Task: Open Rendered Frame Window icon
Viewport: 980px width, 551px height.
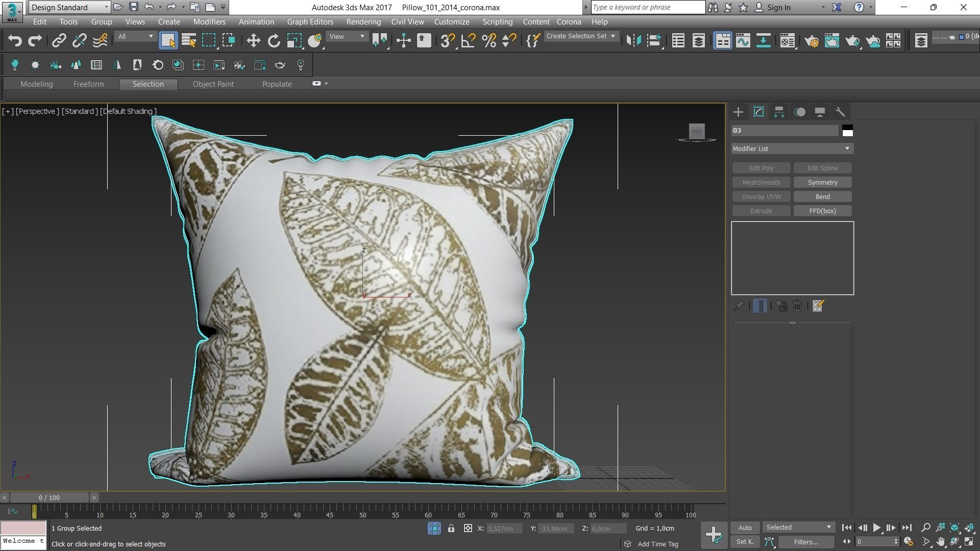Action: tap(832, 41)
